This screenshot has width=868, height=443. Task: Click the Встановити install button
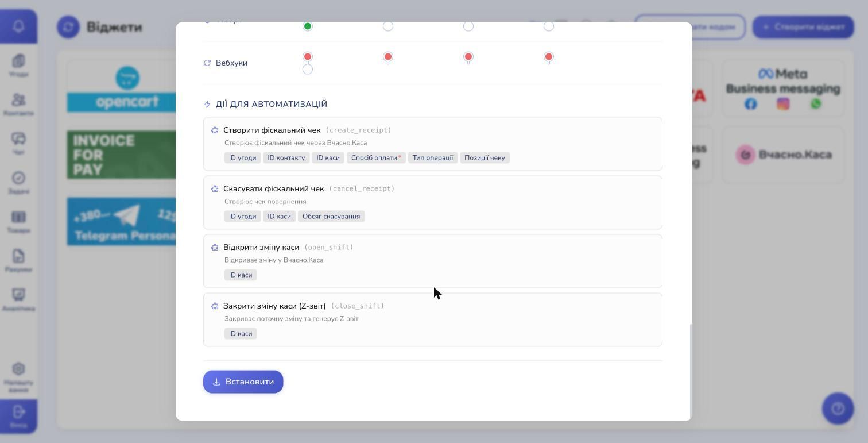pos(243,382)
